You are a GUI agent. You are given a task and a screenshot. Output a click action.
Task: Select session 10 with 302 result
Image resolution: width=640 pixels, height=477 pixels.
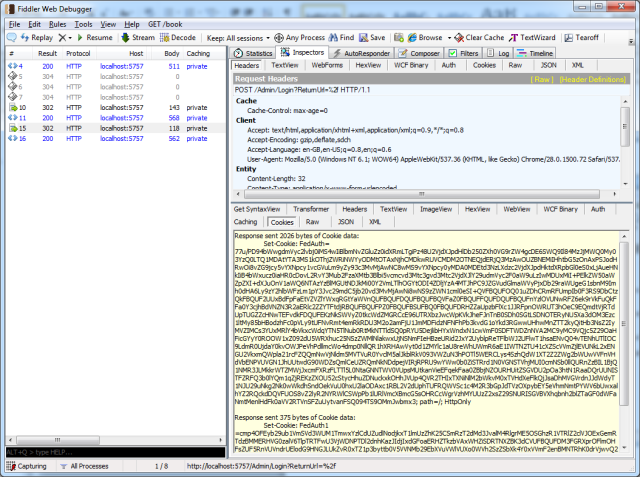(x=115, y=108)
